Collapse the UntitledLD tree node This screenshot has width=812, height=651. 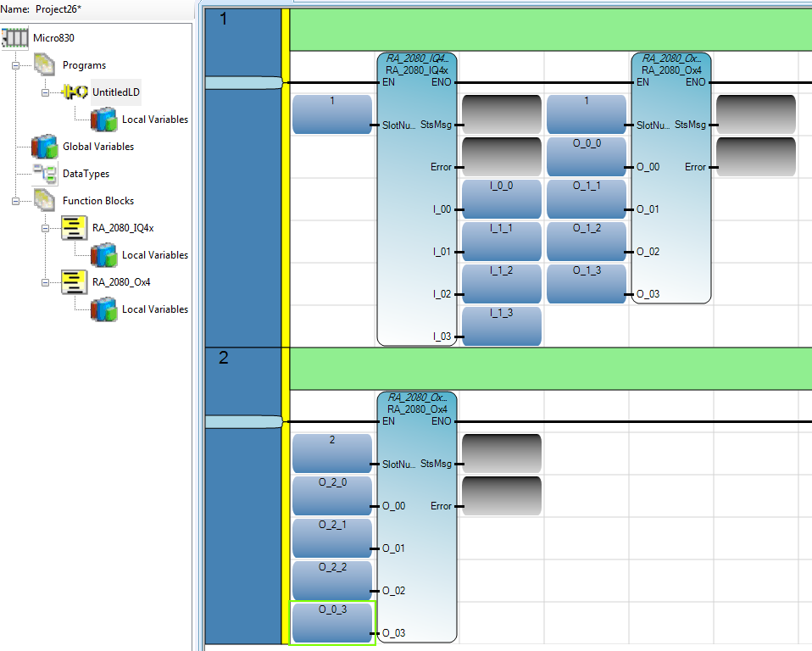(46, 92)
